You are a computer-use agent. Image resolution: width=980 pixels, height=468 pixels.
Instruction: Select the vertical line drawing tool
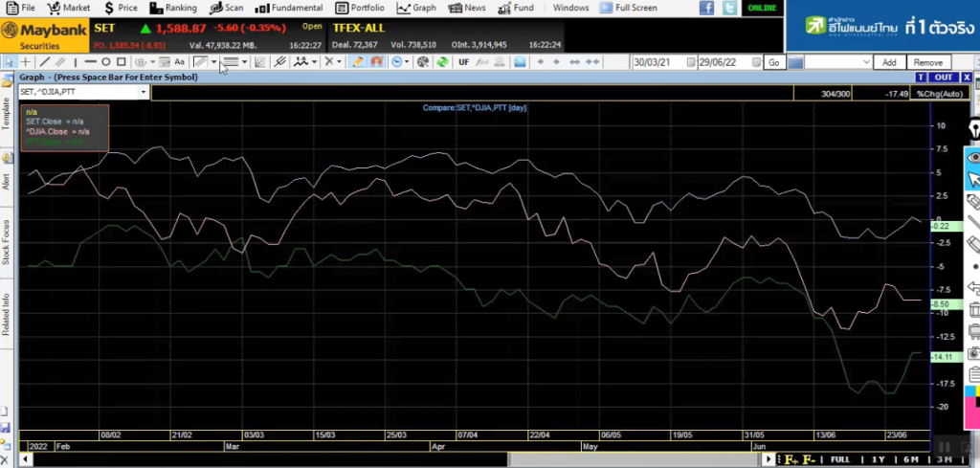[75, 62]
